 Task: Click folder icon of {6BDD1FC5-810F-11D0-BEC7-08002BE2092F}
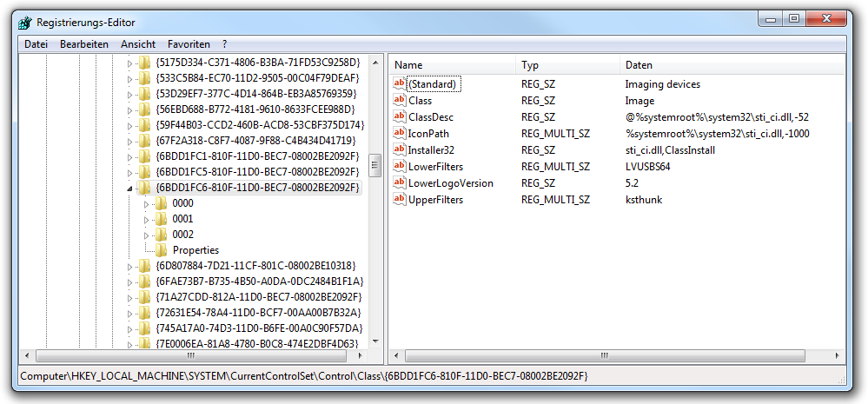[144, 171]
